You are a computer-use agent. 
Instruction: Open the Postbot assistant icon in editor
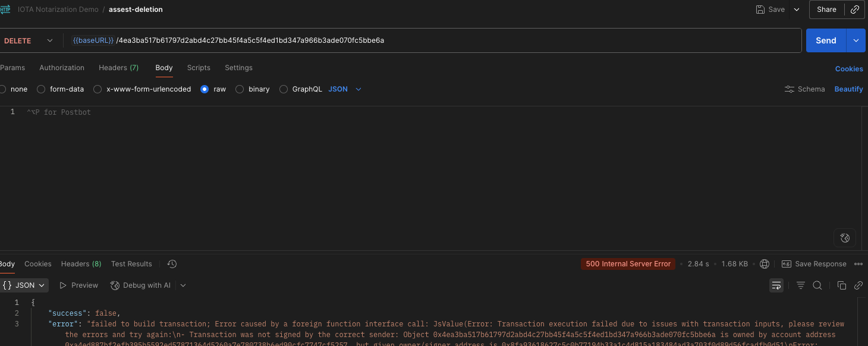tap(845, 238)
